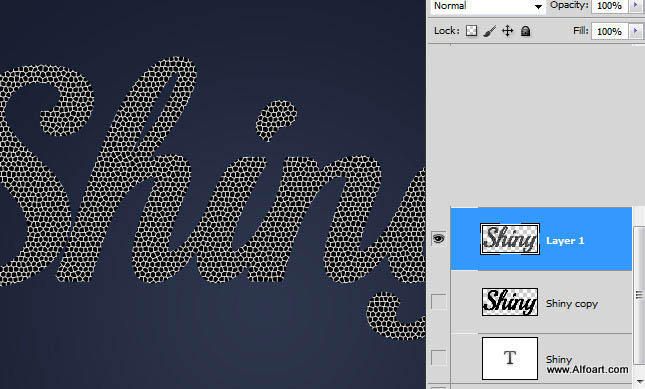The image size is (645, 389).
Task: Select the T text layer icon
Action: coord(510,358)
